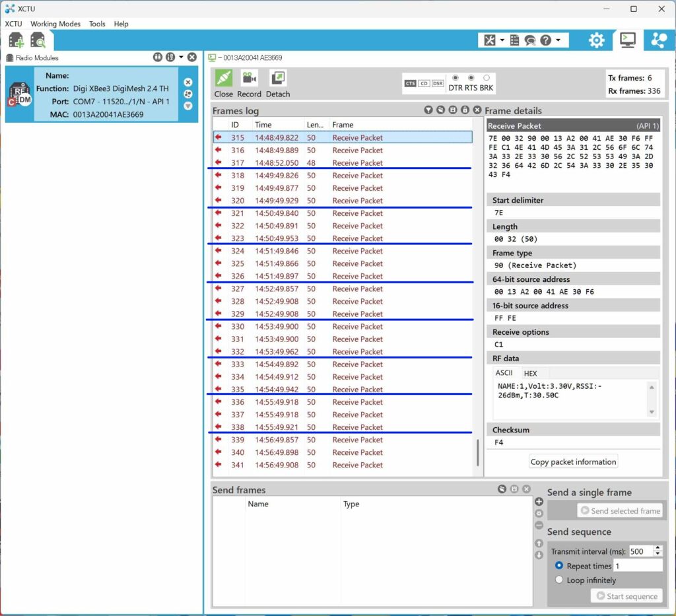Click the second sort-order icon in the Radio Modules header
676x616 pixels.
point(170,57)
